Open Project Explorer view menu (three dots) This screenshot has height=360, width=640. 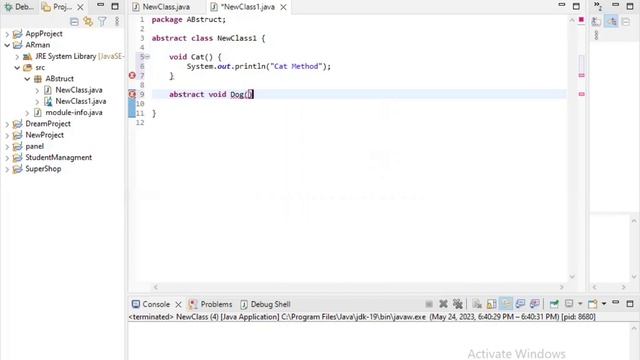click(x=117, y=22)
